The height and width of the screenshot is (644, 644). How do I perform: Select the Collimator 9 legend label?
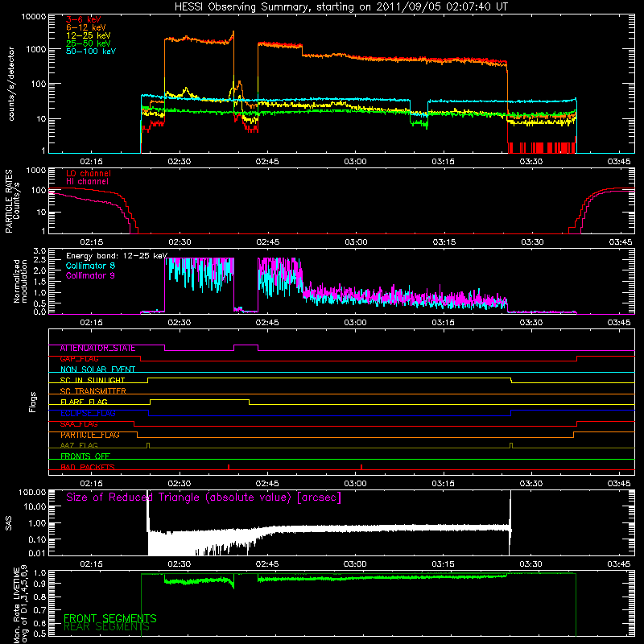90,275
